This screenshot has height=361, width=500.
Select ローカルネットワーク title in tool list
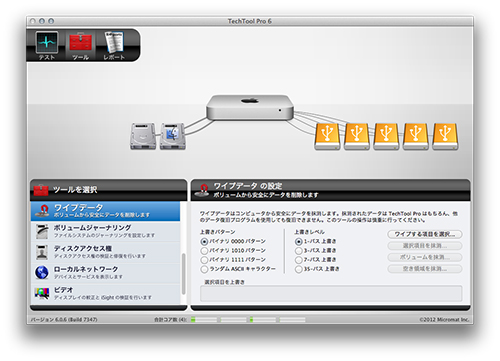(x=86, y=269)
